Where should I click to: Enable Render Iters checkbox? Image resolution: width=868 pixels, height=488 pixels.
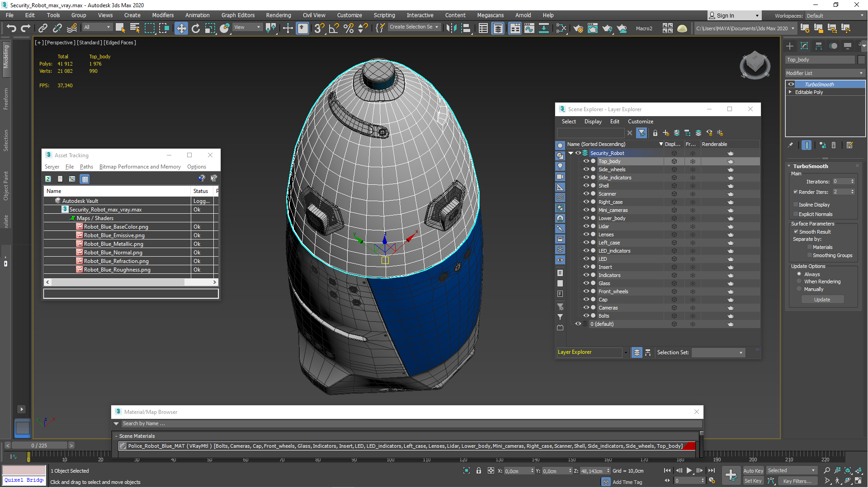796,192
